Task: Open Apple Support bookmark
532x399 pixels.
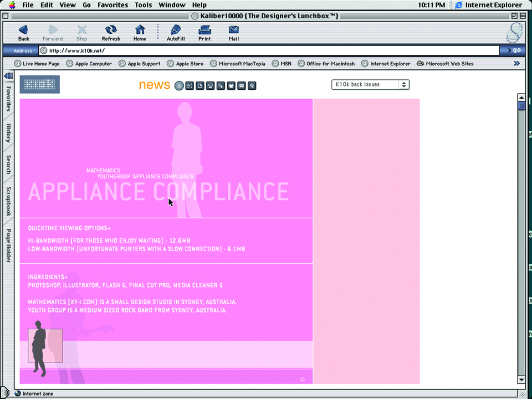Action: point(140,63)
